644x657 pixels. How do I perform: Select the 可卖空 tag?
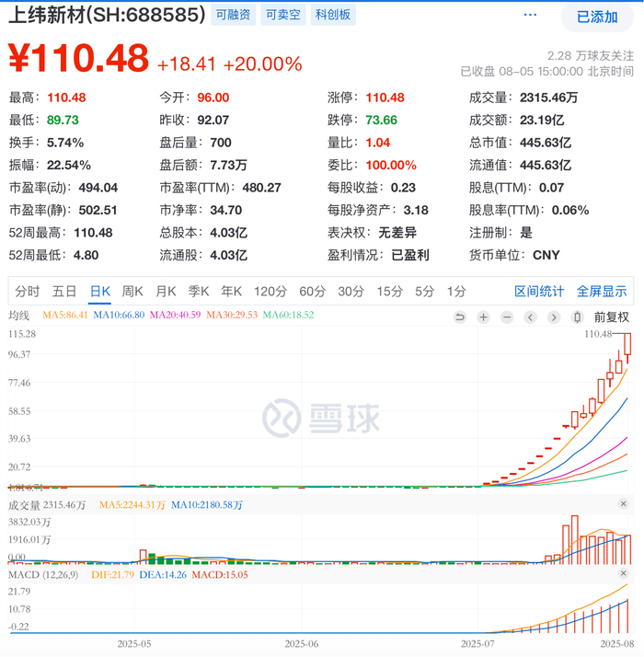tap(282, 15)
